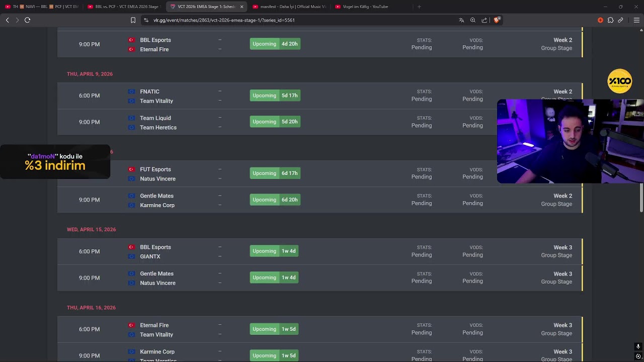
Task: Select the Upcoming 4d 20h status badge
Action: [x=275, y=44]
